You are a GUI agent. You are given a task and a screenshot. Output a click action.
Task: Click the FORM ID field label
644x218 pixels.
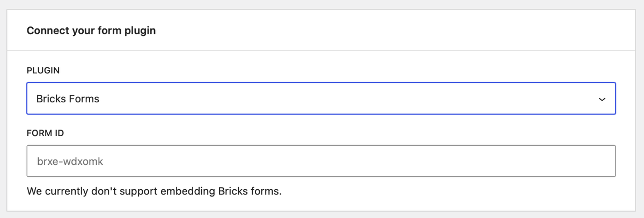[x=45, y=133]
